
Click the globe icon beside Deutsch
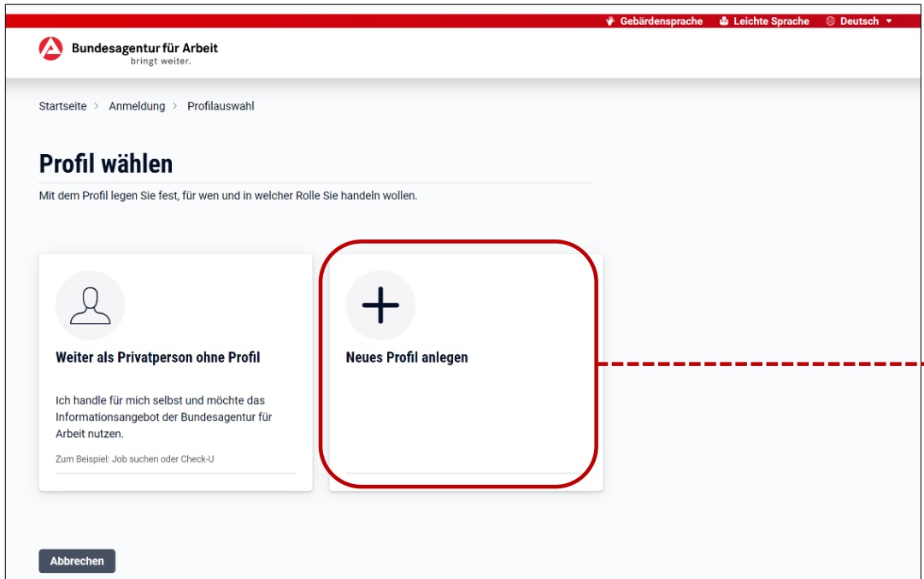pos(830,21)
